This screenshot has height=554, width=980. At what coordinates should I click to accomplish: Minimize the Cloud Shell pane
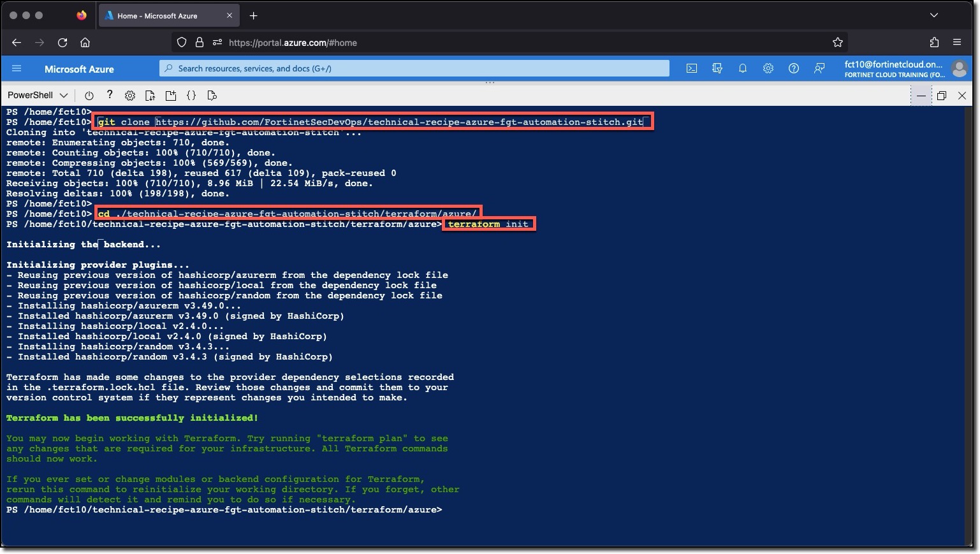(921, 96)
